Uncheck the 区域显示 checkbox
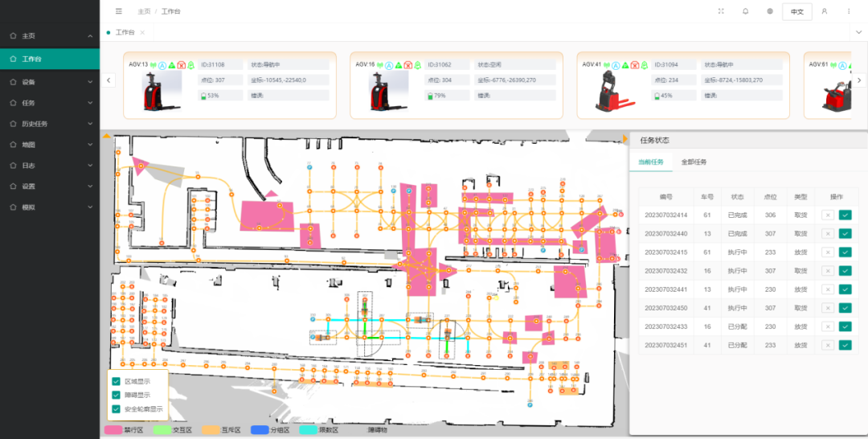 [117, 380]
